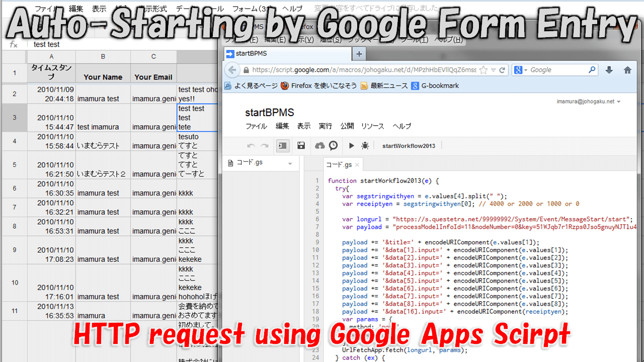This screenshot has width=644, height=362.
Task: Open Firefox を使いこなそう bookmark
Action: coord(319,86)
